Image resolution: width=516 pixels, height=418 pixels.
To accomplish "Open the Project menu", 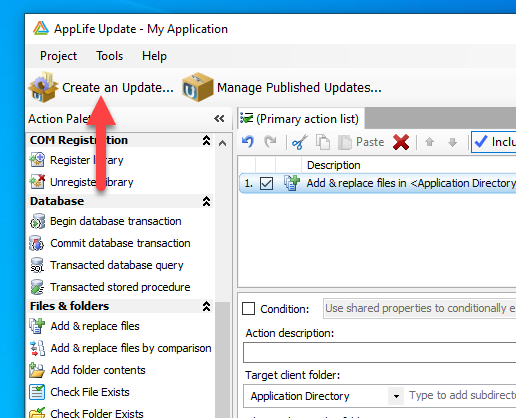I will coord(58,56).
